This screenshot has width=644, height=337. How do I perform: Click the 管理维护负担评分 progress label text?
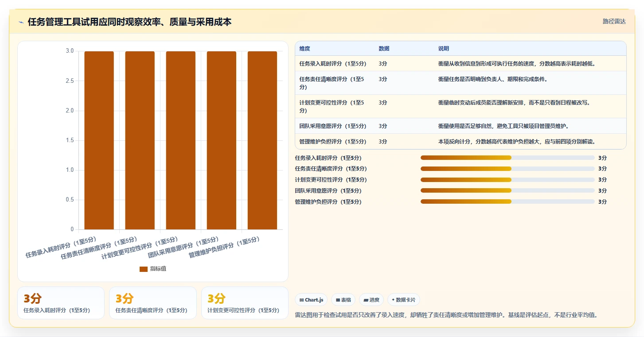coord(328,202)
